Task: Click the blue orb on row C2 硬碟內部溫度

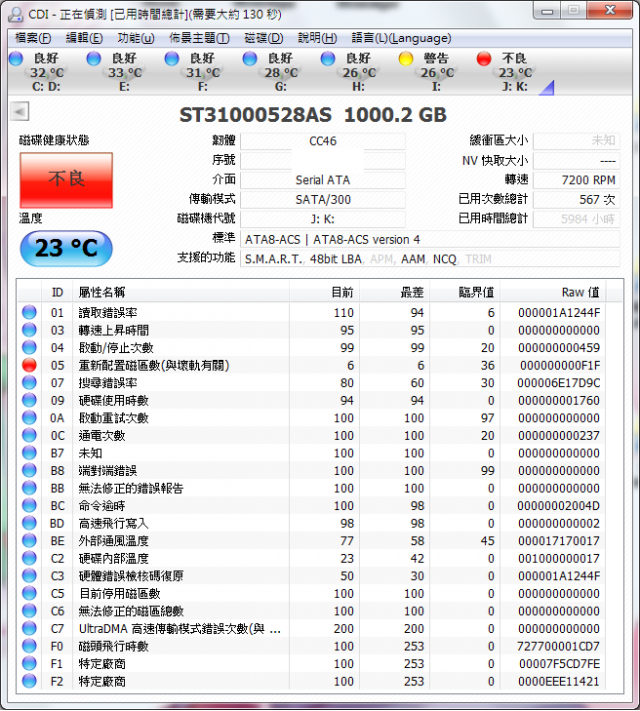Action: [29, 558]
